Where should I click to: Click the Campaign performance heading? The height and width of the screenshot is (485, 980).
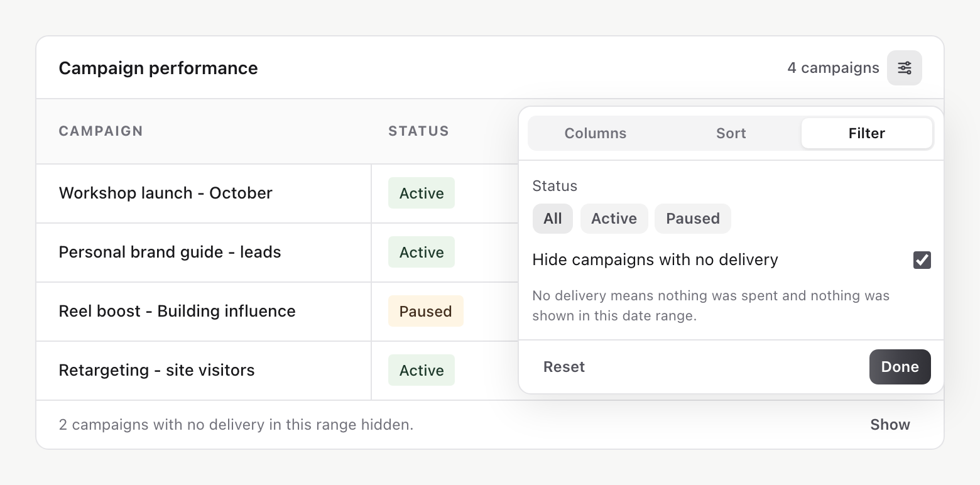coord(158,68)
